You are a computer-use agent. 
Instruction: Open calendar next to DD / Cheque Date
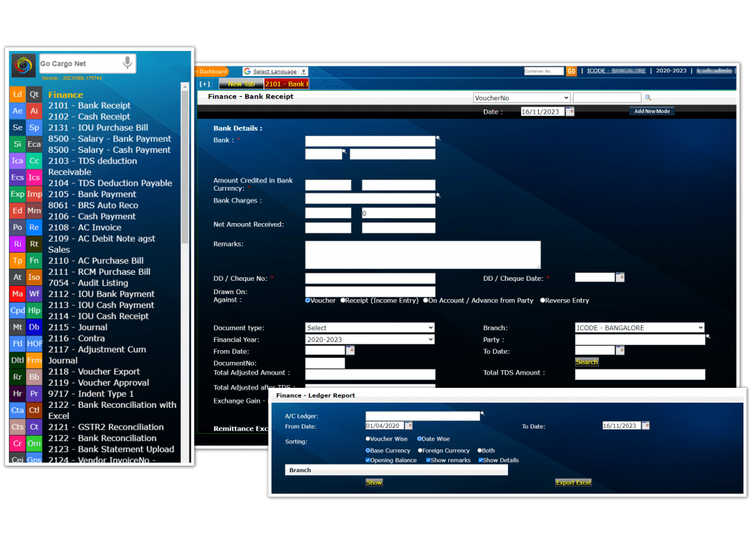pyautogui.click(x=620, y=278)
